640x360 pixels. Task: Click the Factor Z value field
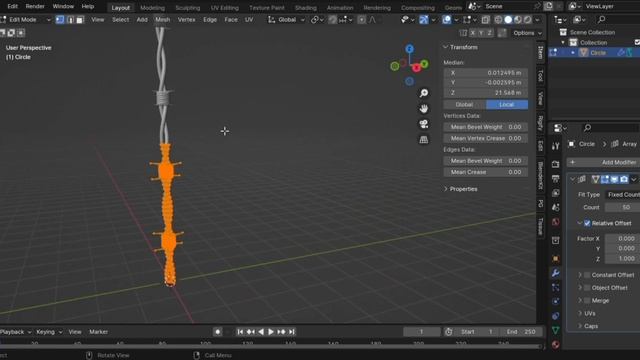(x=622, y=259)
